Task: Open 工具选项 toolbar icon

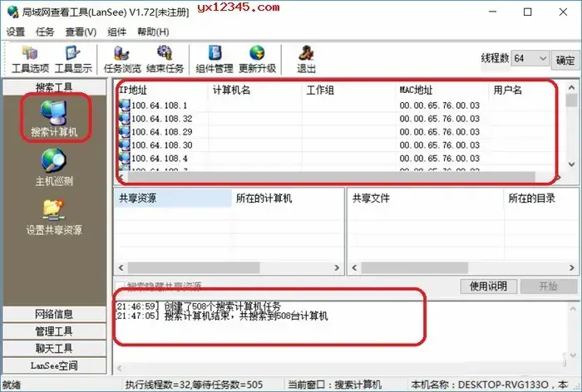Action: click(30, 53)
